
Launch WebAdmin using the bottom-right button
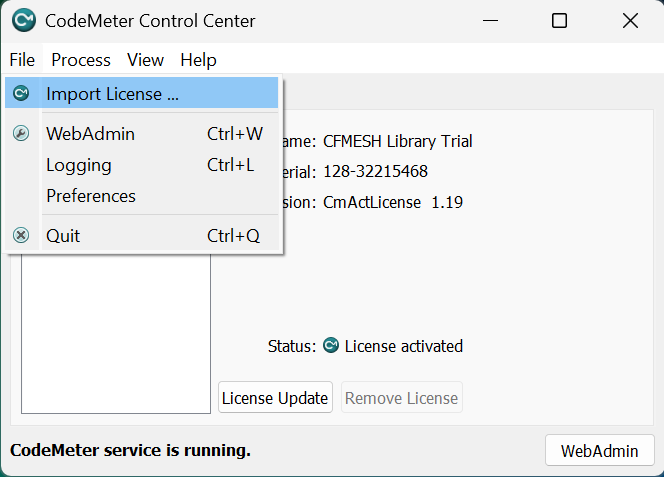pyautogui.click(x=599, y=450)
